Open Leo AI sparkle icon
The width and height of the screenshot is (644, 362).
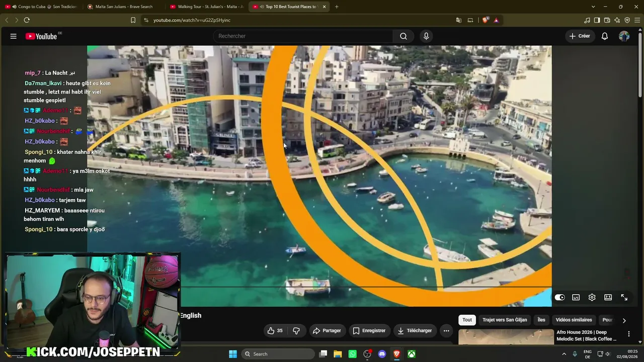617,20
